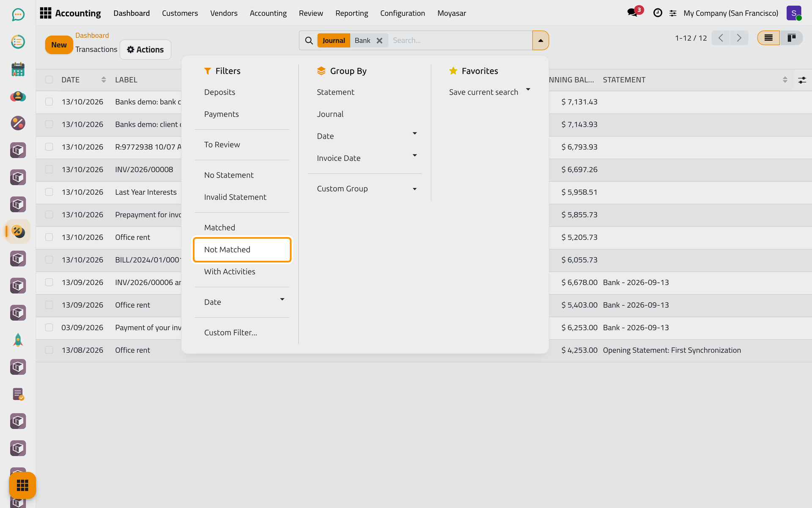Check the INV/2026/00008 row
This screenshot has height=508, width=812.
click(49, 169)
